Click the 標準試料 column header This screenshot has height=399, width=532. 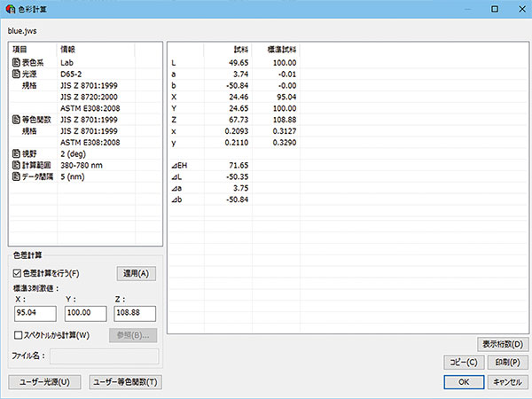(x=282, y=50)
